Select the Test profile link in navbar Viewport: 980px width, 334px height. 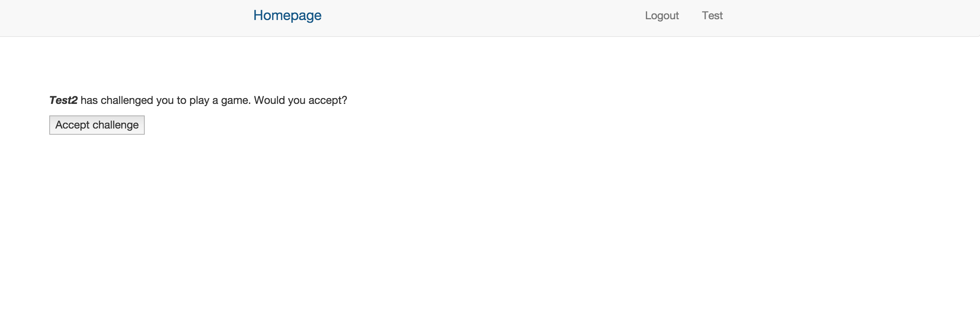pyautogui.click(x=712, y=16)
